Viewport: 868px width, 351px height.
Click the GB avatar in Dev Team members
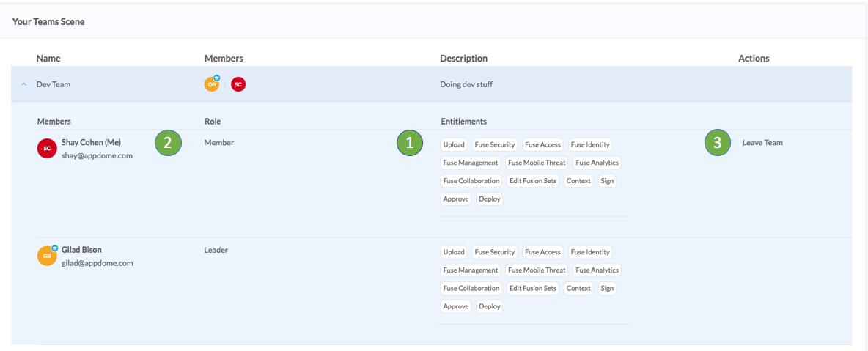[x=212, y=84]
